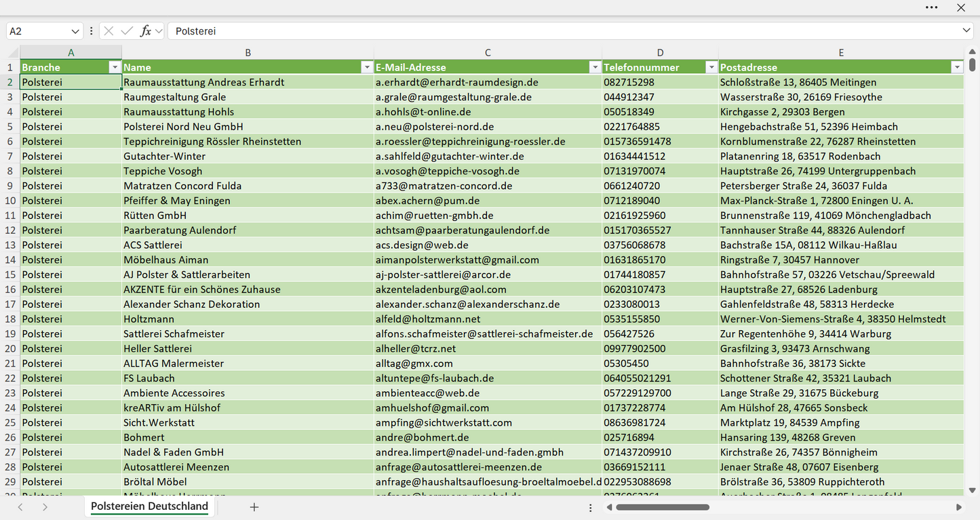Select cell Nadel & Faden GmbH
This screenshot has height=520, width=980.
click(248, 452)
